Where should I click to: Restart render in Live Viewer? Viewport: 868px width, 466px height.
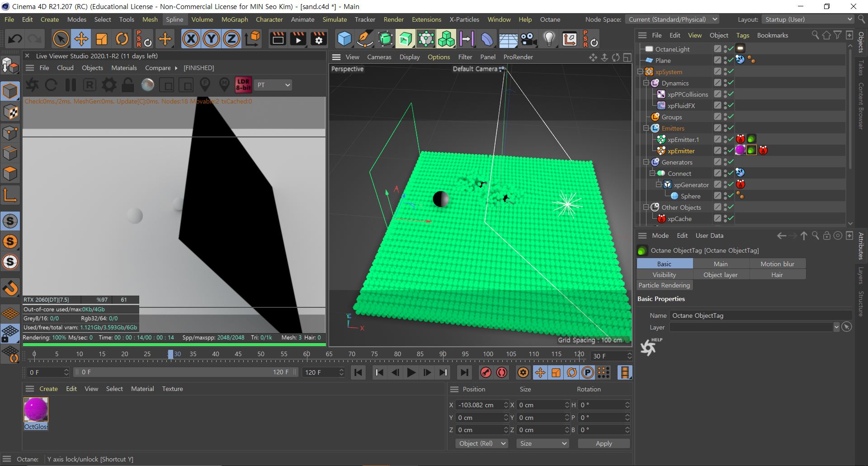(x=51, y=85)
